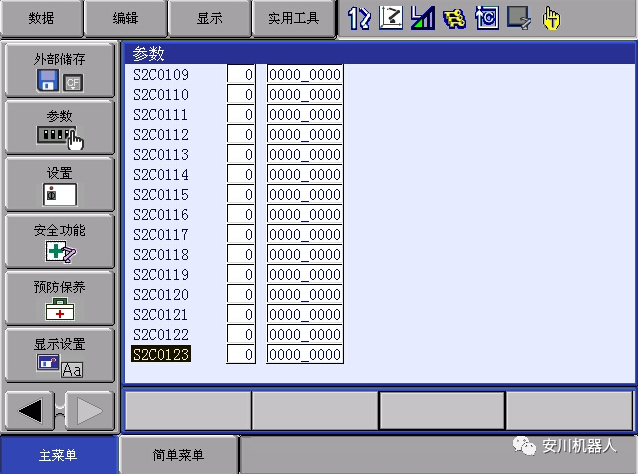Select parameter S2C0113

point(161,154)
